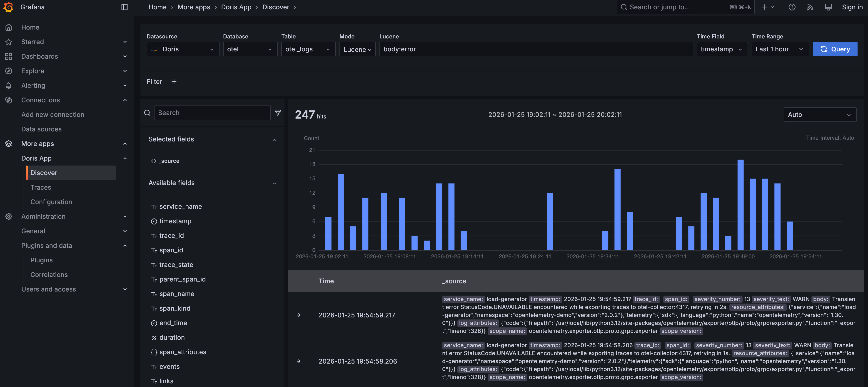Click the magnifier icon beside field Search

(147, 113)
